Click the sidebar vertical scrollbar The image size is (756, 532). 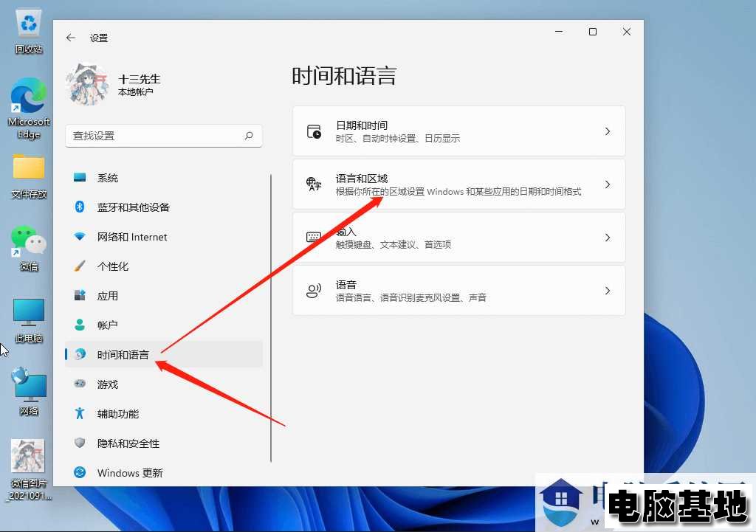point(271,318)
